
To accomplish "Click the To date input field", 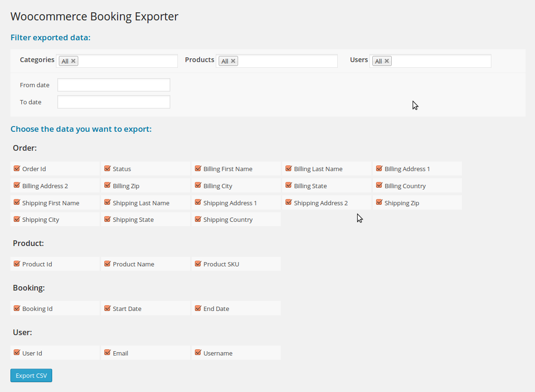I will (113, 102).
